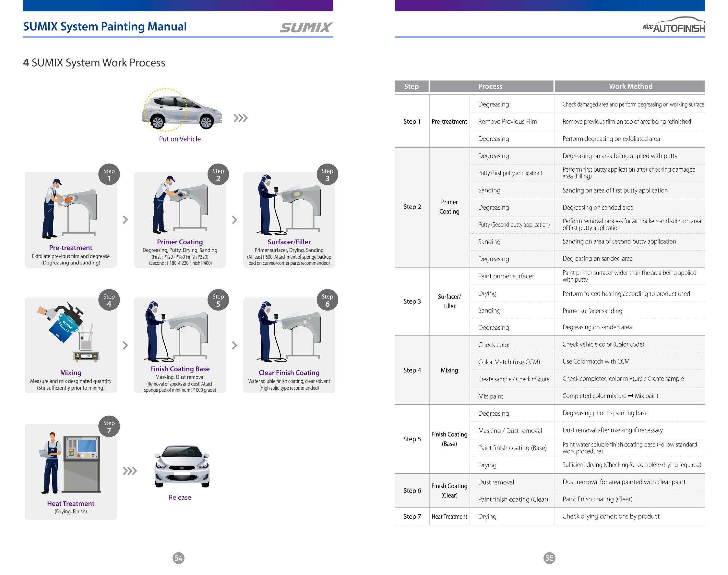
Task: Click the Step 1 badge circle
Action: [109, 174]
